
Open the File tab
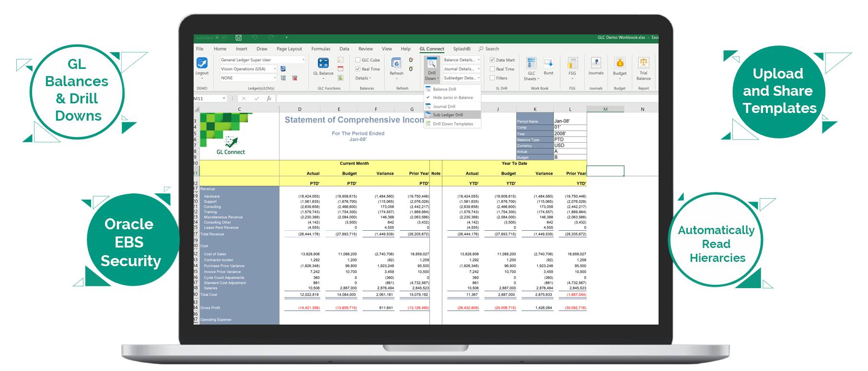pyautogui.click(x=200, y=49)
